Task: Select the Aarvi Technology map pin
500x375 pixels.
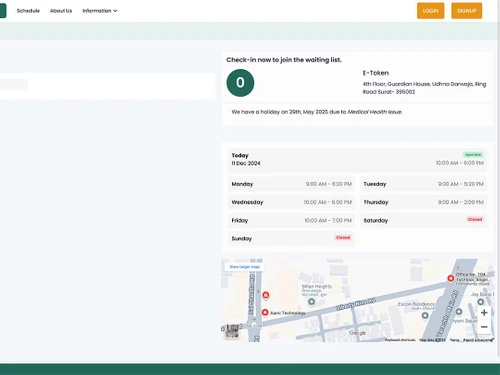Action: (x=265, y=313)
